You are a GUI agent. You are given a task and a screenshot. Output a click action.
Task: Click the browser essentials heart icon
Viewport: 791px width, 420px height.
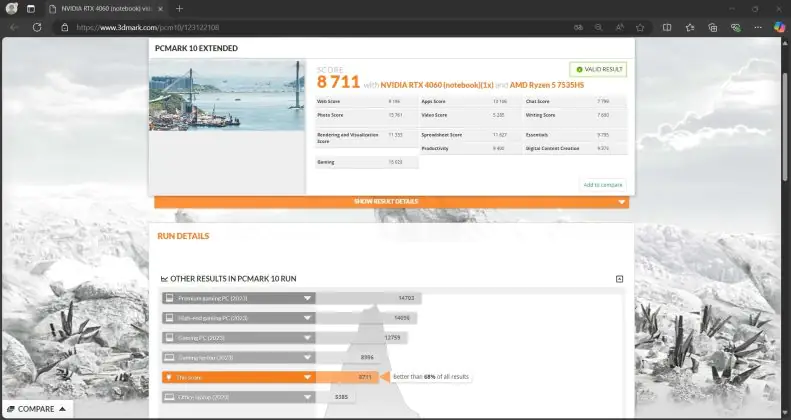(x=736, y=28)
